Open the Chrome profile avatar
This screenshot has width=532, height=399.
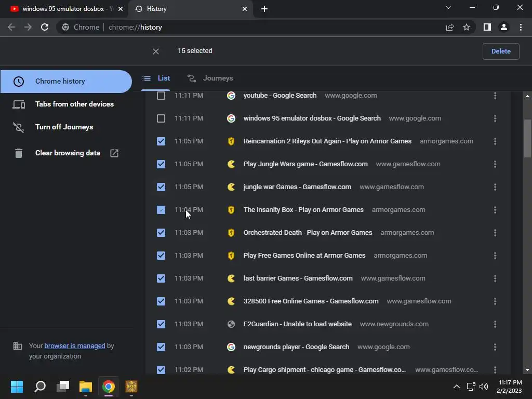coord(504,27)
